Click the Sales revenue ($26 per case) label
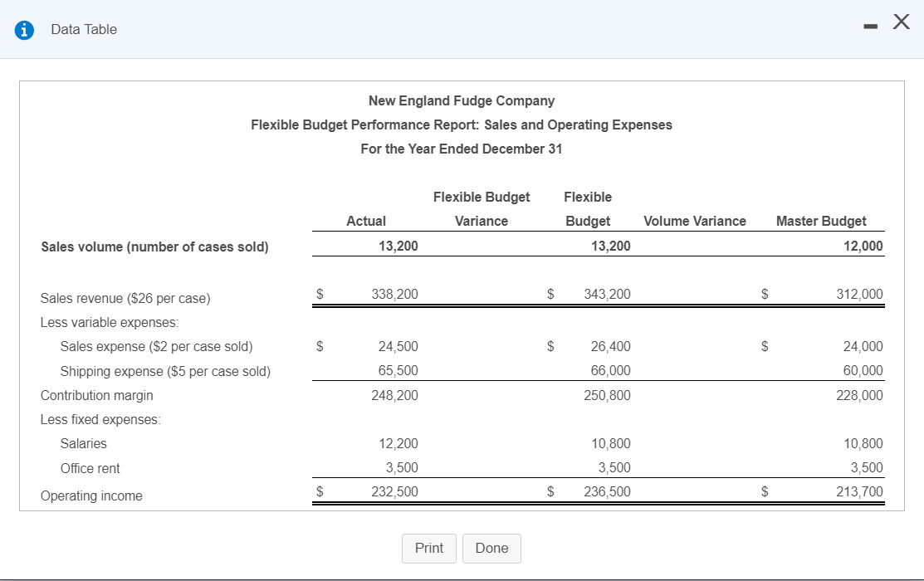924x581 pixels. pos(125,298)
